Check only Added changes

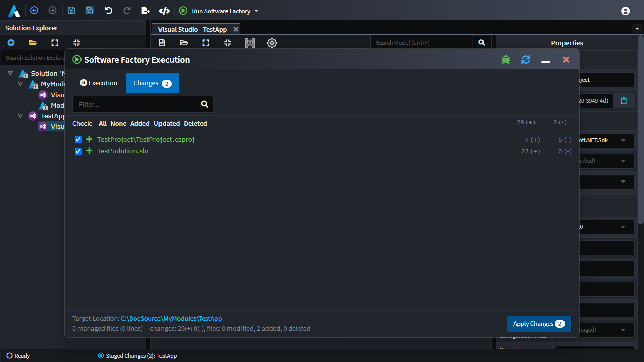pyautogui.click(x=140, y=123)
